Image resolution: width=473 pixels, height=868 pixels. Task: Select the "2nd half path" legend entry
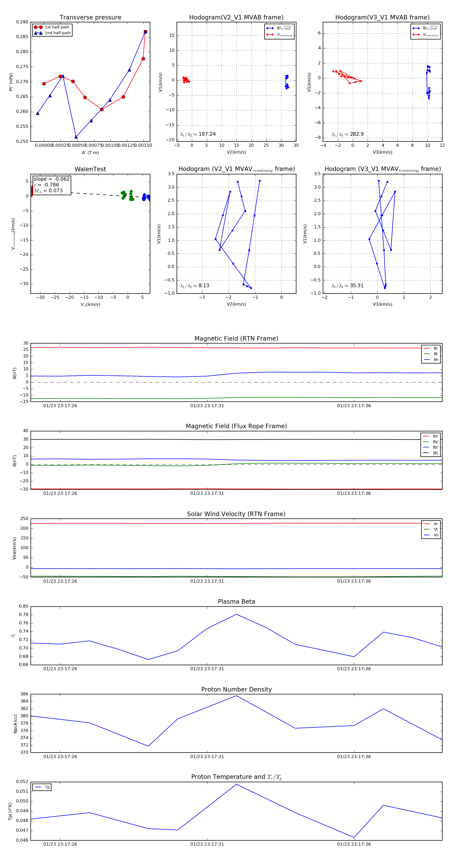(52, 33)
